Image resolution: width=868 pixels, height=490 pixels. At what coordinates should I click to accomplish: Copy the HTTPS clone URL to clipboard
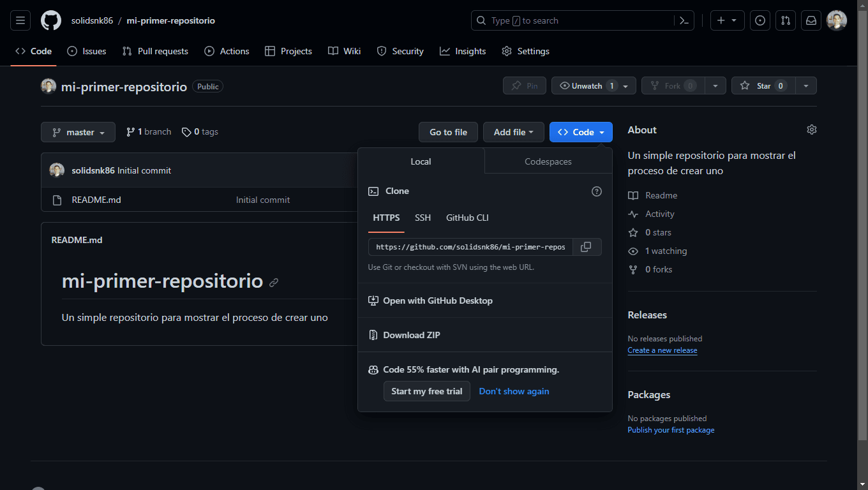coord(586,247)
